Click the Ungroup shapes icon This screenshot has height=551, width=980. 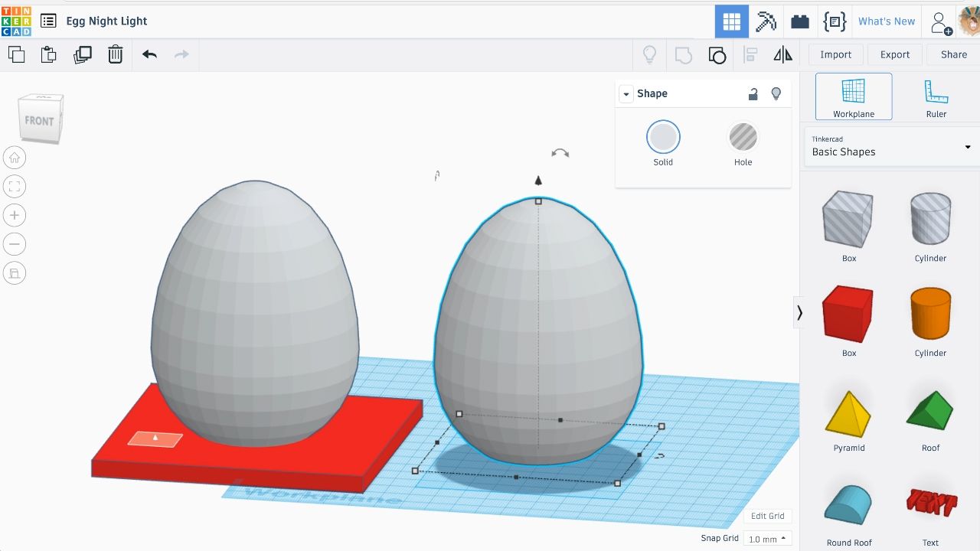[717, 54]
